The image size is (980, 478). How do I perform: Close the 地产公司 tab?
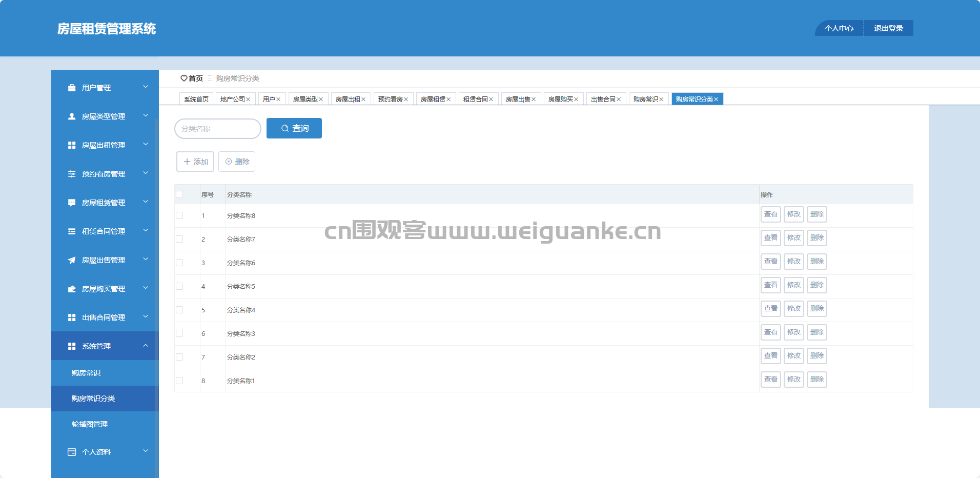point(248,99)
